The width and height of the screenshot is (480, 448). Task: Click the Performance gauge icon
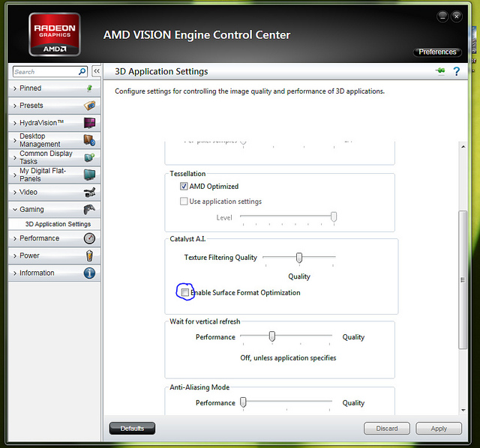(x=90, y=238)
